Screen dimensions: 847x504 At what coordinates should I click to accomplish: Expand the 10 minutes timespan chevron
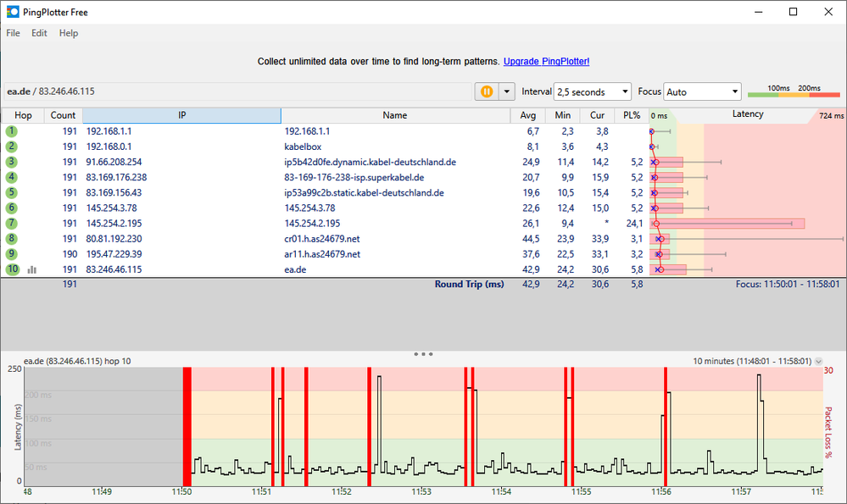(x=818, y=362)
